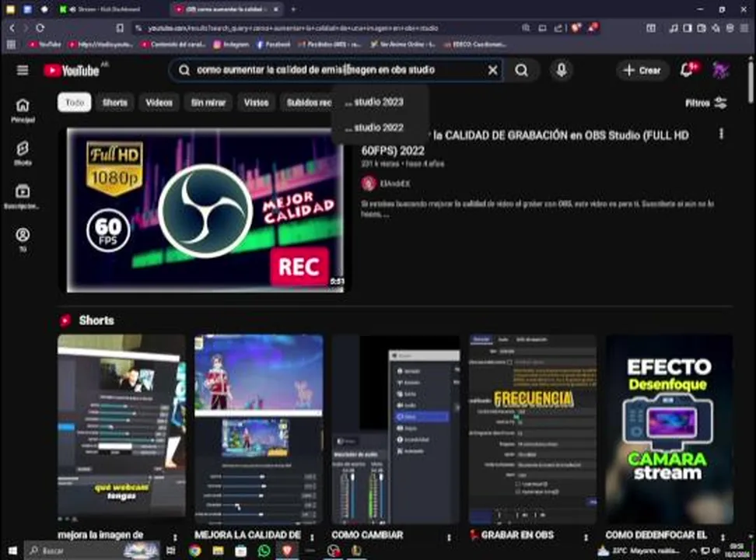
Task: Open File Explorer from the taskbar
Action: click(x=218, y=551)
